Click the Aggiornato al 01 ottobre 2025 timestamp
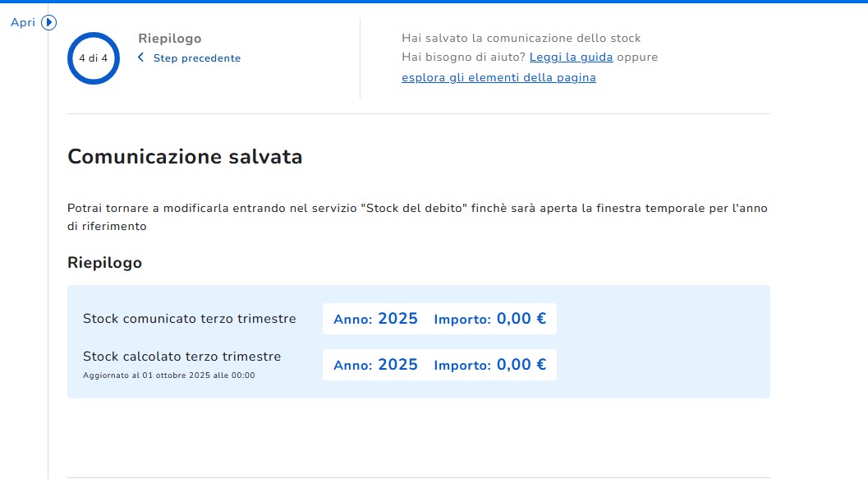This screenshot has height=479, width=868. pyautogui.click(x=168, y=375)
